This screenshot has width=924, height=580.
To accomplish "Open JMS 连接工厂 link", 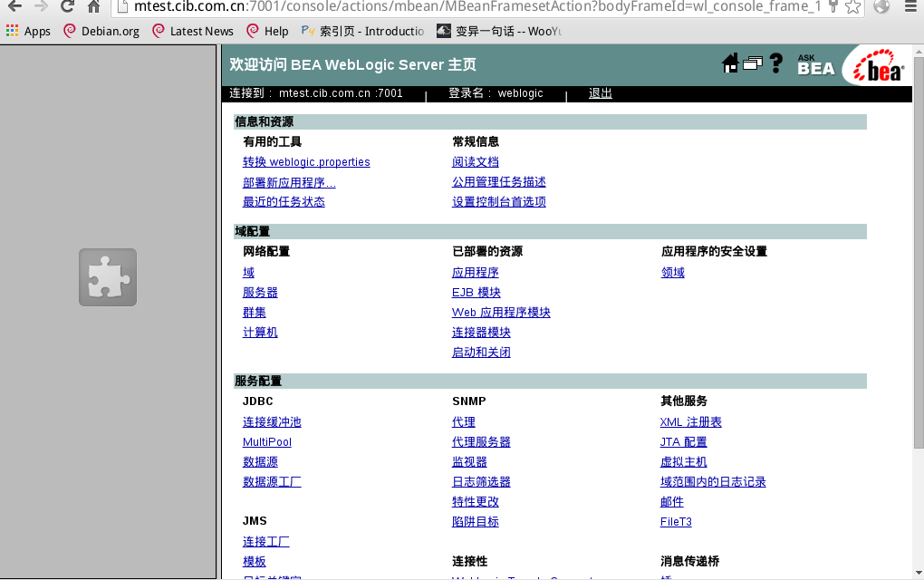I will point(265,542).
